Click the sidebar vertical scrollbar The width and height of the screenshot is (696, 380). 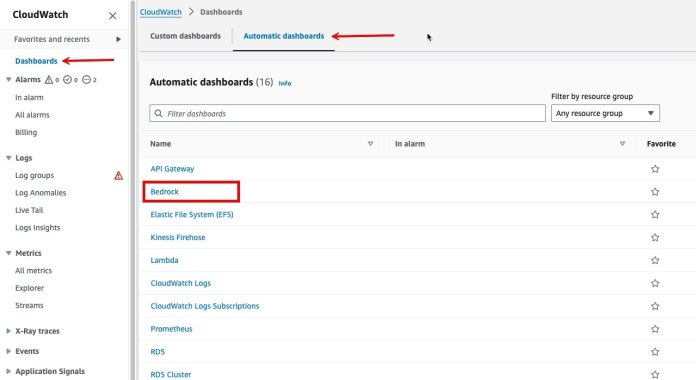132,190
